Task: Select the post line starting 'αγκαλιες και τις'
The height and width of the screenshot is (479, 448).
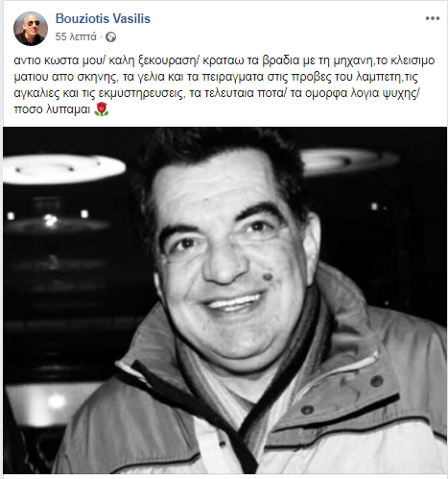Action: 216,93
